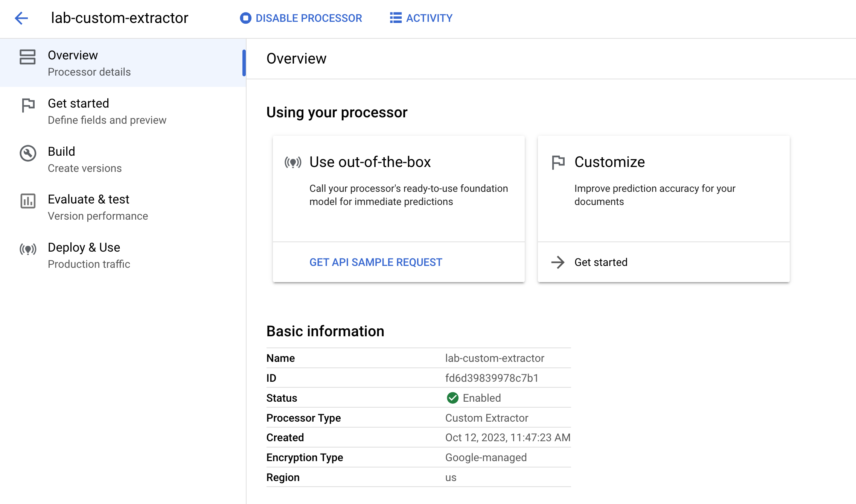Screen dimensions: 856x504
Task: Click GET API SAMPLE REQUEST
Action: (x=376, y=262)
